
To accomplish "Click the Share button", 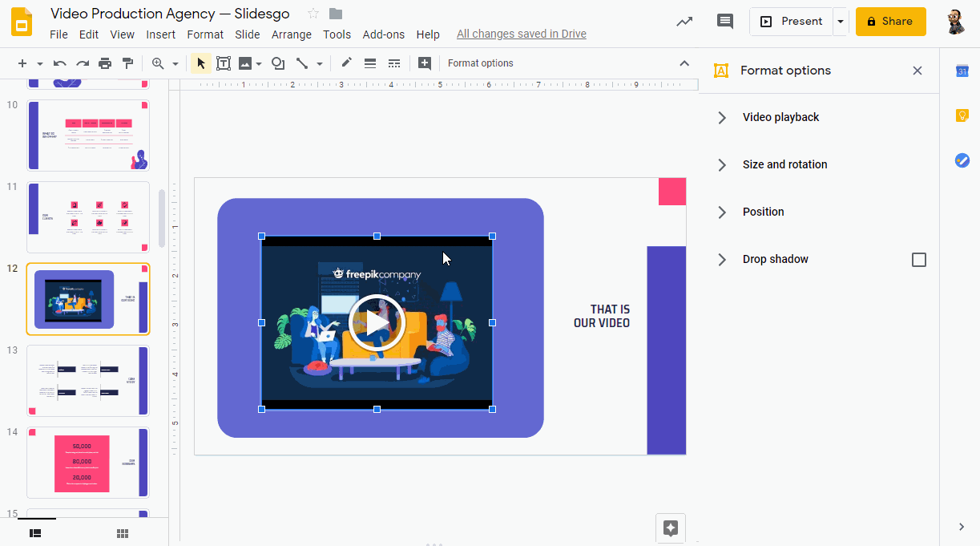I will click(x=891, y=22).
